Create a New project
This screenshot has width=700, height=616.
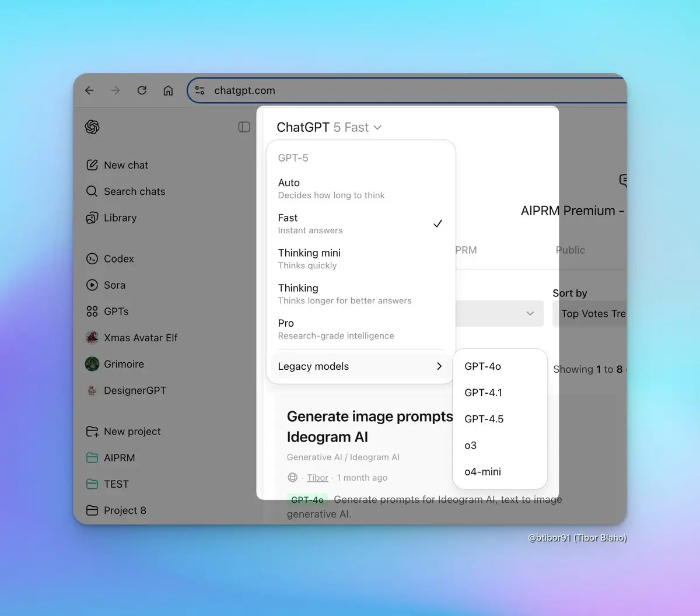pos(124,432)
